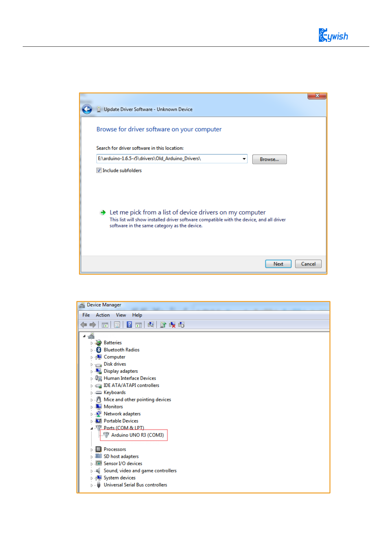The width and height of the screenshot is (392, 554).
Task: Click Let me pick from a list link
Action: coord(188,213)
